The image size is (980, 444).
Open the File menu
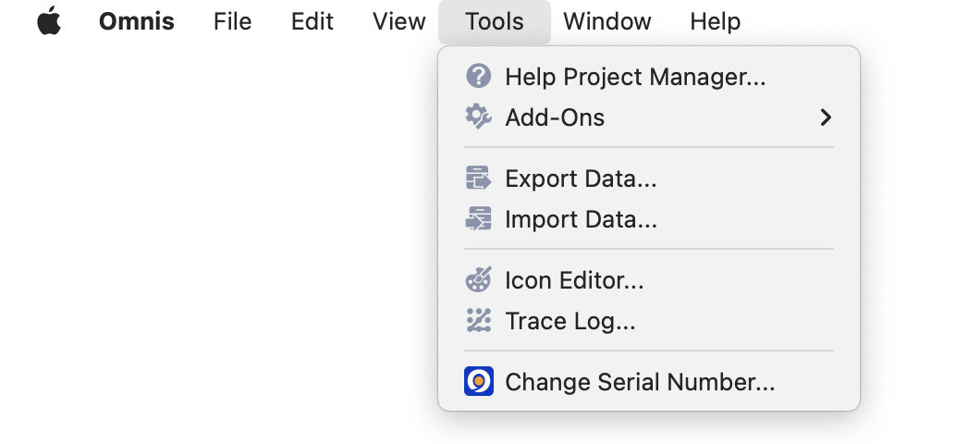pos(232,22)
